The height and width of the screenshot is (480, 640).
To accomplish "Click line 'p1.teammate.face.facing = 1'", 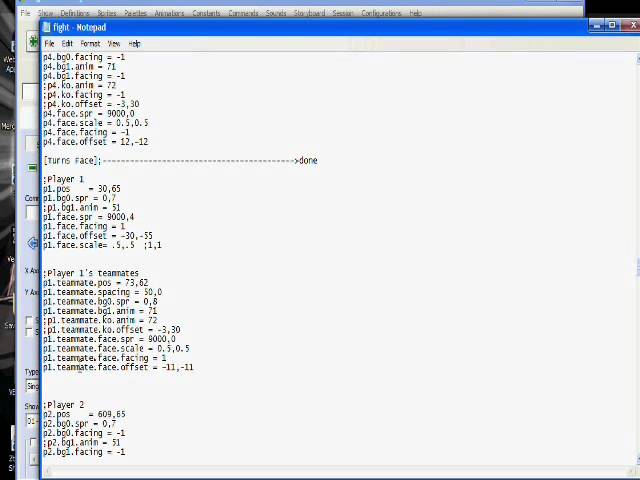I will click(x=105, y=358).
